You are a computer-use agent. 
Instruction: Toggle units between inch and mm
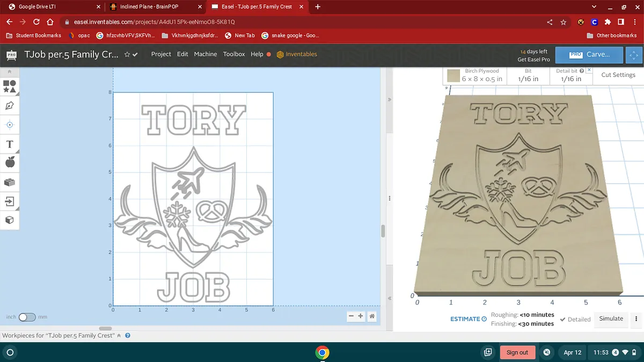[x=27, y=317]
